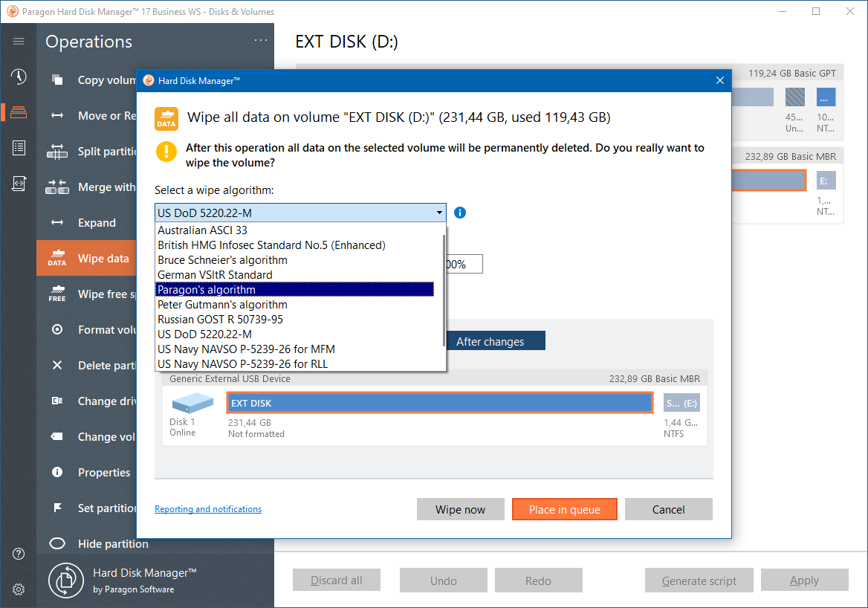The height and width of the screenshot is (608, 868).
Task: Click the Place in queue button
Action: coord(565,509)
